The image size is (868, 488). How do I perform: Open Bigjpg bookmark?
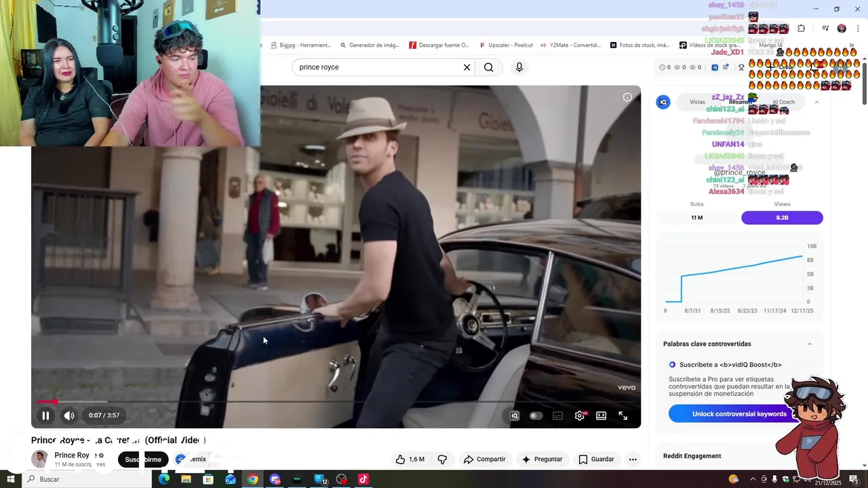point(300,45)
